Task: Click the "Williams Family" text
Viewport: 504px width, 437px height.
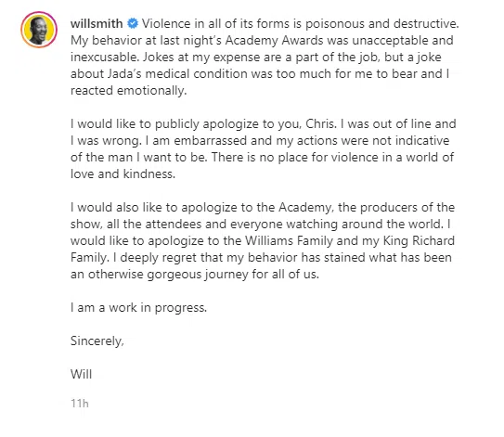Action: (x=289, y=241)
